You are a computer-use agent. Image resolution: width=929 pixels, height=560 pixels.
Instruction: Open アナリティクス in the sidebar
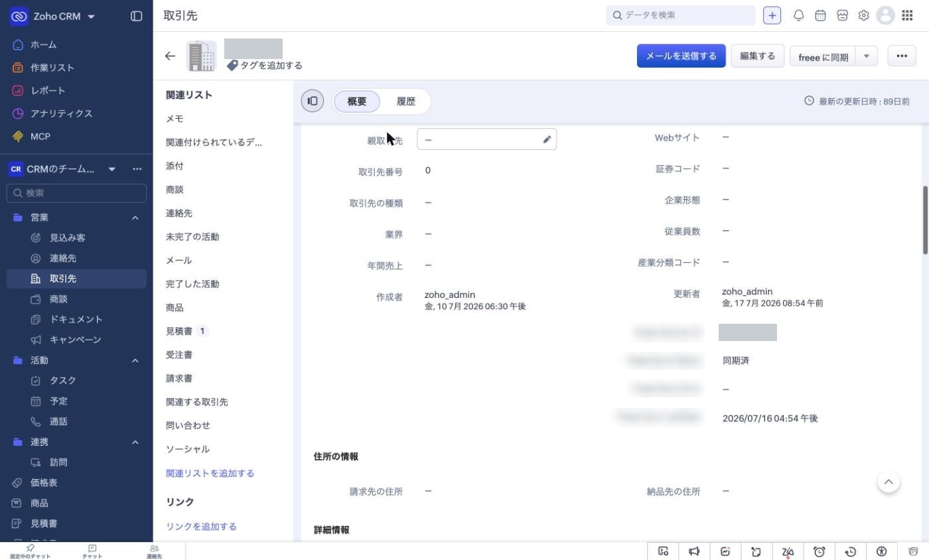[x=61, y=113]
